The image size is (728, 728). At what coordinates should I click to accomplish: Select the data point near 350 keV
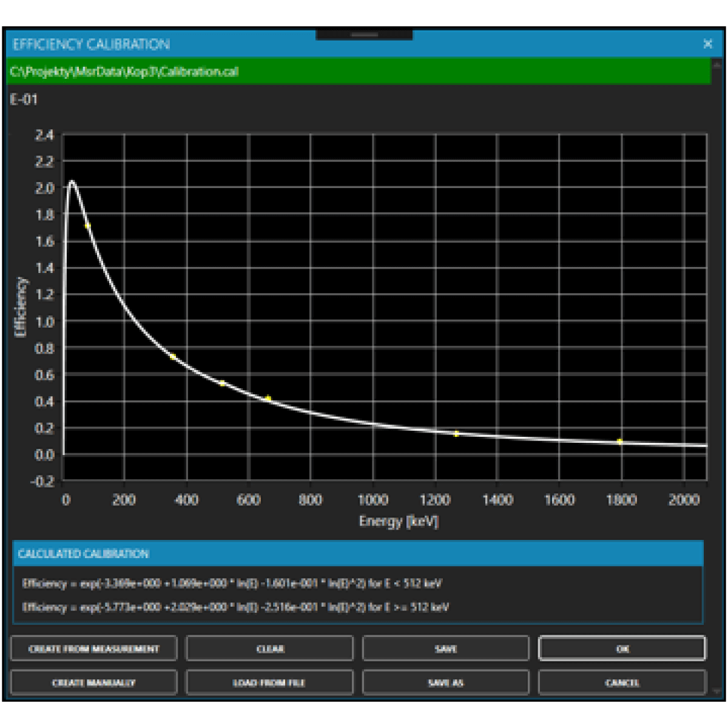tap(173, 357)
